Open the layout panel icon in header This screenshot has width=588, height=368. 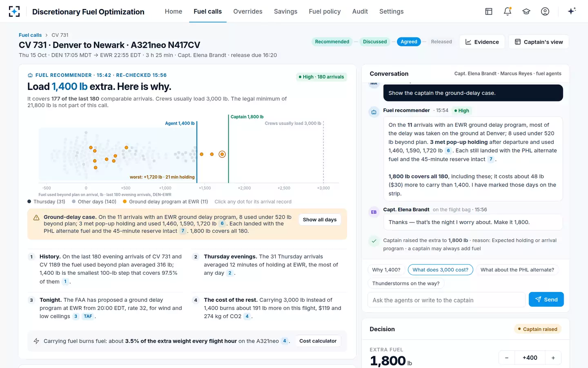pos(489,11)
